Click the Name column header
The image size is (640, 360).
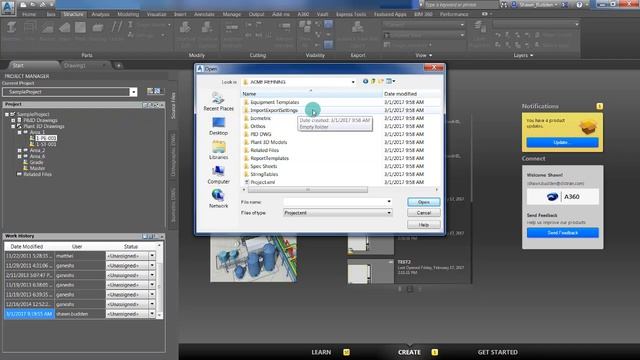point(311,94)
